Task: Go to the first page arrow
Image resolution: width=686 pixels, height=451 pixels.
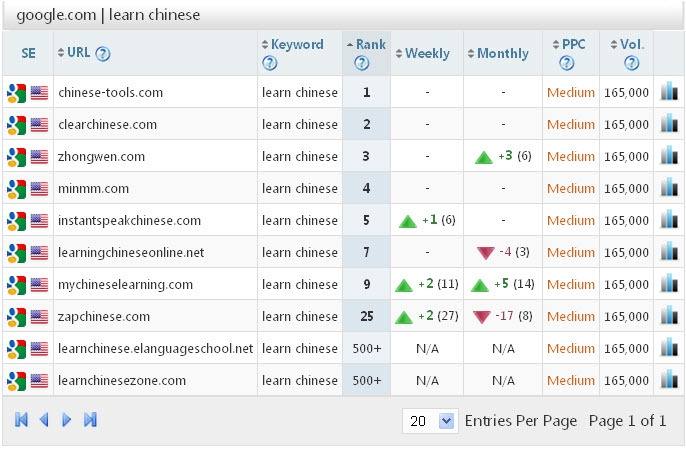Action: tap(21, 420)
